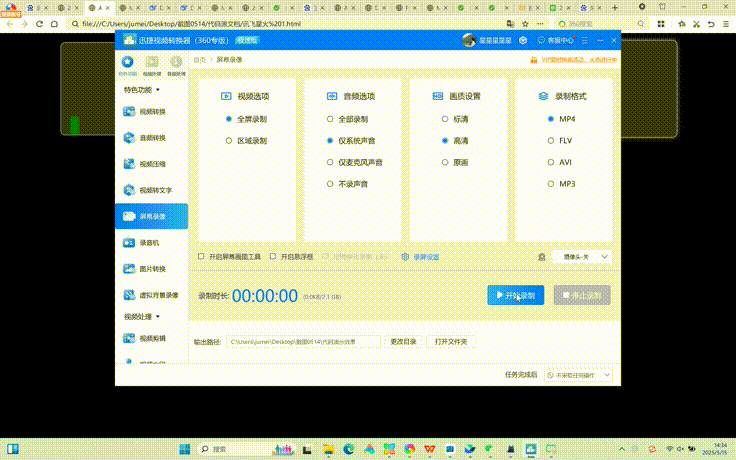Click the 360搜索 browser search box
Image resolution: width=736 pixels, height=460 pixels.
(x=601, y=24)
